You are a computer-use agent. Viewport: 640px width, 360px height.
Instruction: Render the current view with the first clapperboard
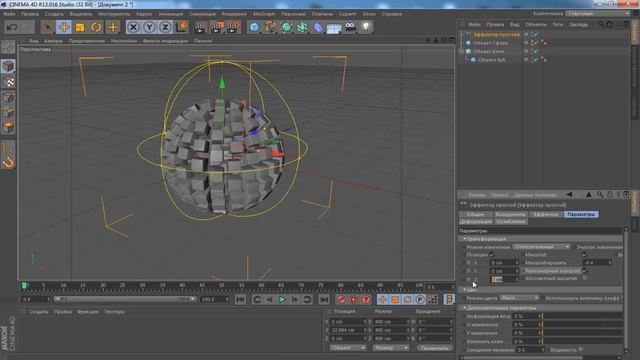pyautogui.click(x=200, y=27)
